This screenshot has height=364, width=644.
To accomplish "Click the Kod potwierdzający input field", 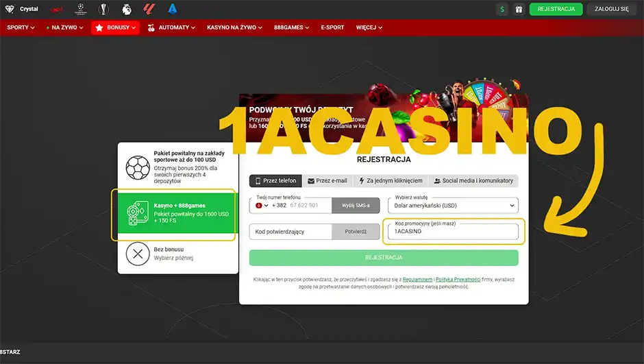I will (290, 232).
